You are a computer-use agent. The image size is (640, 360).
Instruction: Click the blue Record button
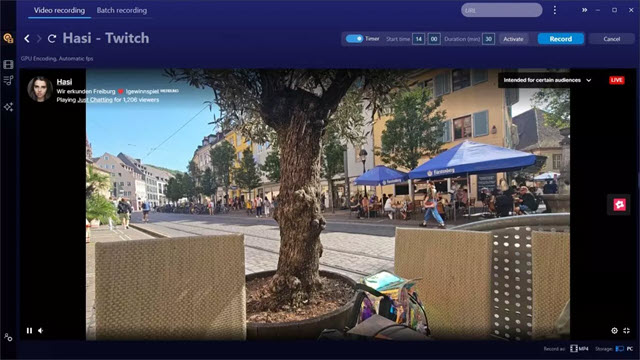[560, 39]
